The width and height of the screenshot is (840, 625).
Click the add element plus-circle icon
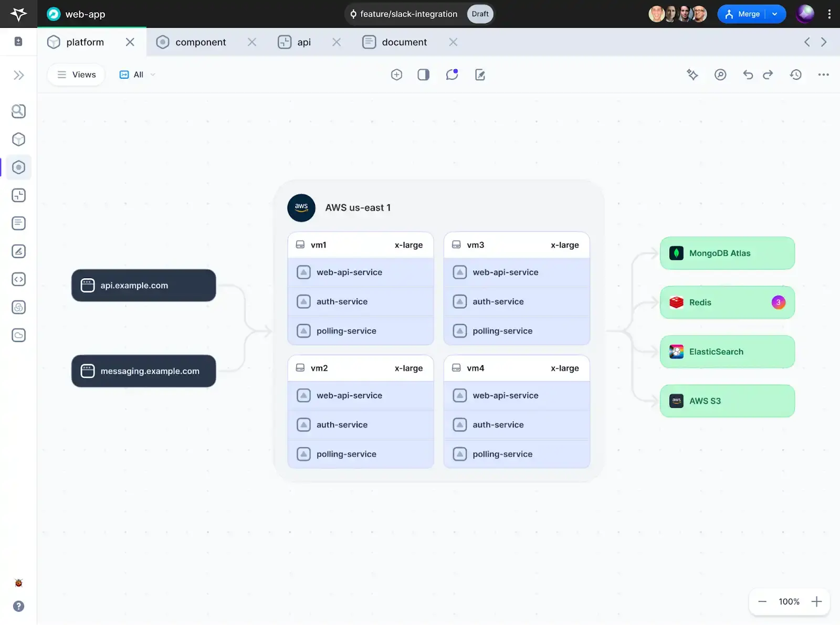pyautogui.click(x=396, y=75)
